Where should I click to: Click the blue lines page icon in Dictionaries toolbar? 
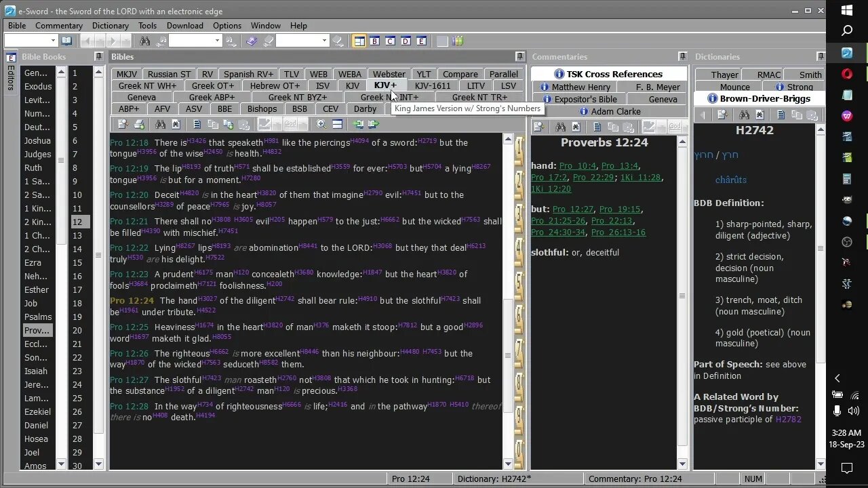(781, 115)
